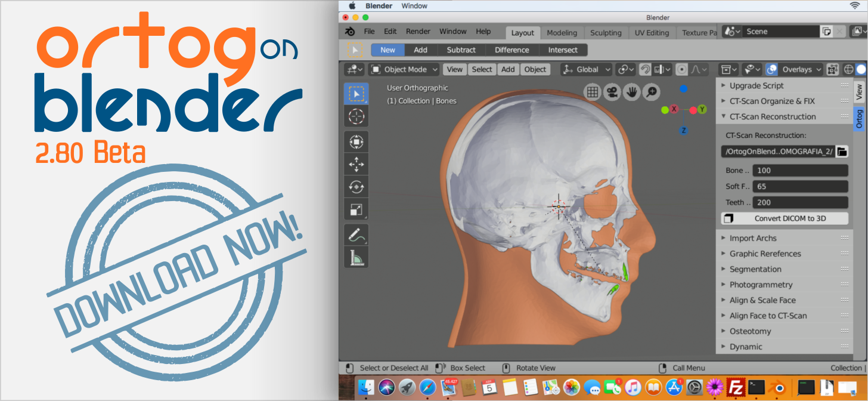Switch to wireframe viewport shading
The image size is (868, 401).
click(x=849, y=69)
